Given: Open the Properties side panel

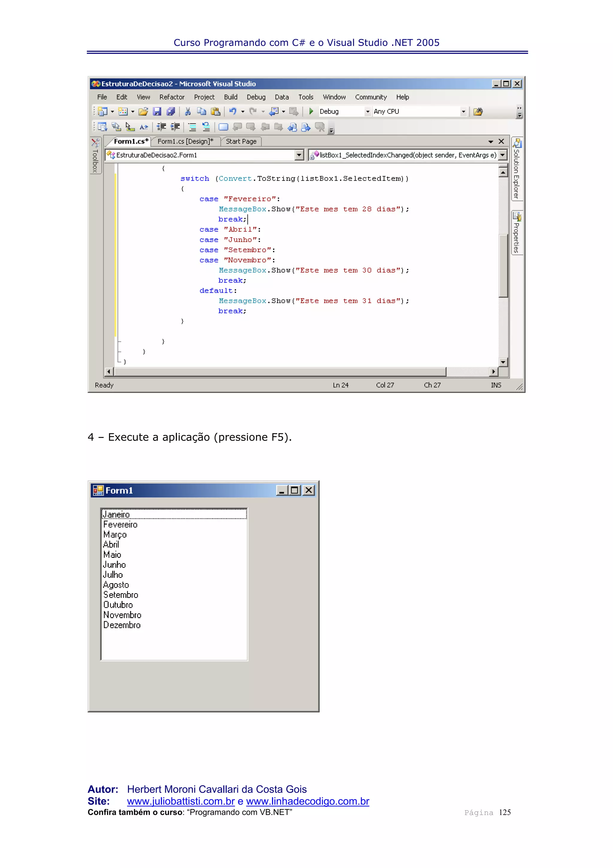Looking at the screenshot, I should tap(517, 233).
